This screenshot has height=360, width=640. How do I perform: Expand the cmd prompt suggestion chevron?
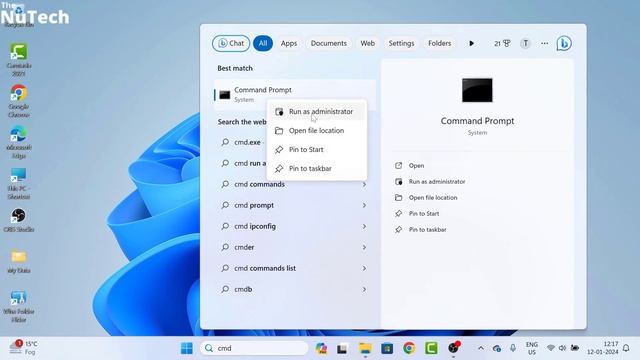pyautogui.click(x=364, y=205)
